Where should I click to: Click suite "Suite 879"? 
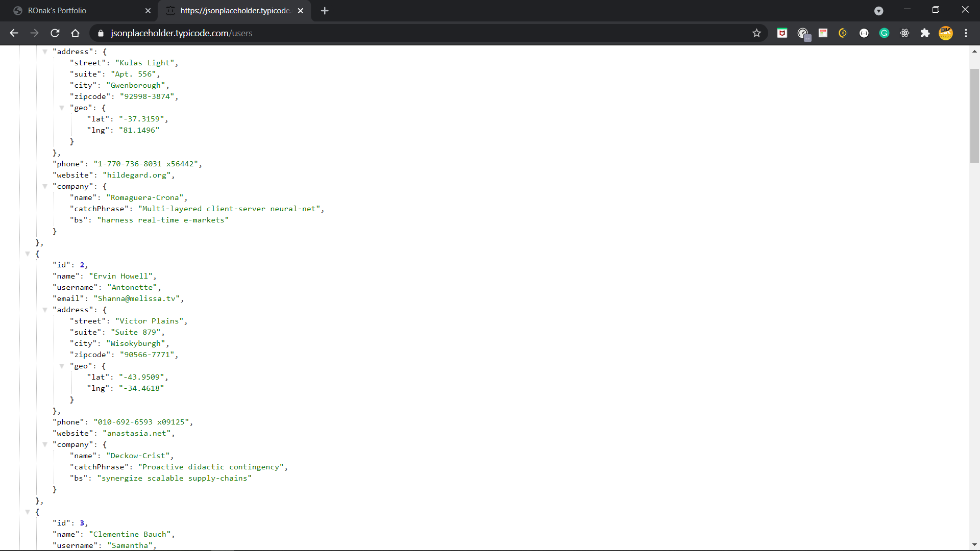[x=136, y=332]
